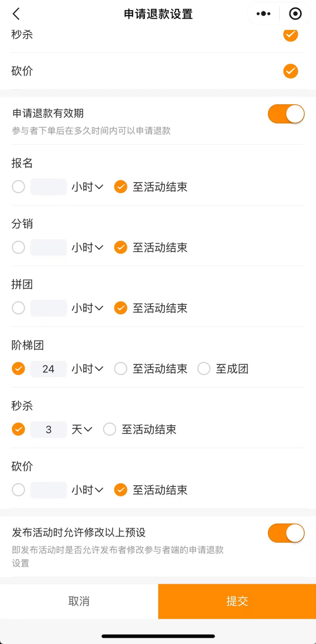The height and width of the screenshot is (644, 316).
Task: Uncheck the 砍价 orange checkmark at top
Action: (x=291, y=71)
